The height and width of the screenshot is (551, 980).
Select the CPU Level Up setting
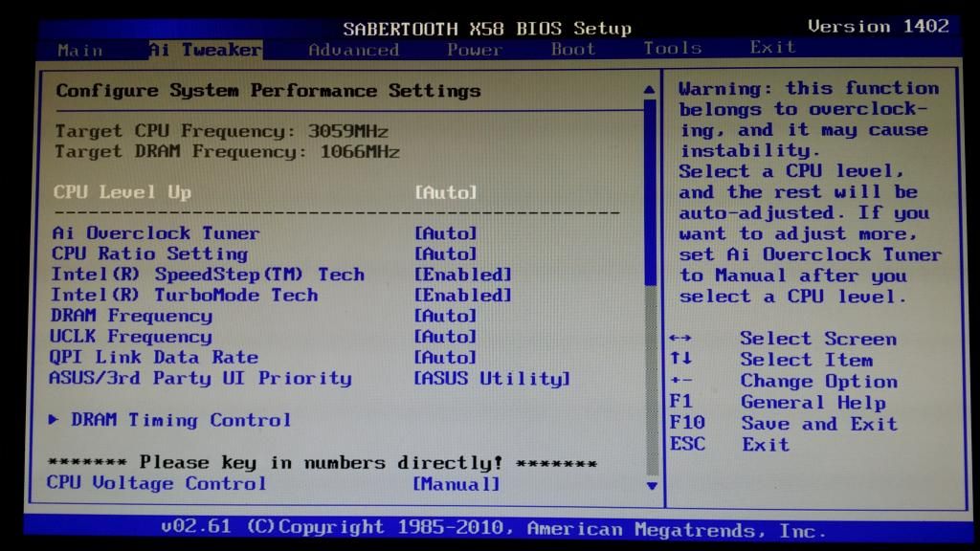[x=122, y=191]
